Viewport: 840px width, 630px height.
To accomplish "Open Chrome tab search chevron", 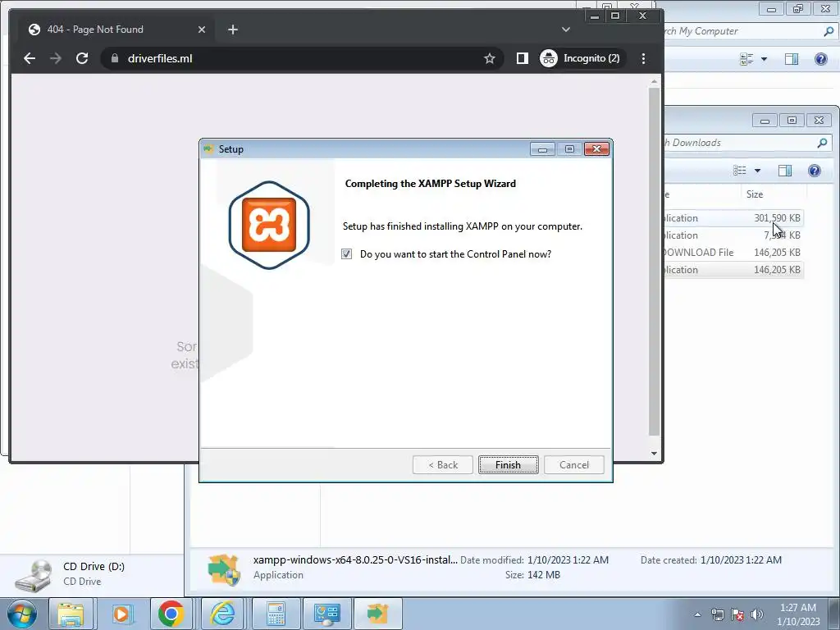I will [566, 30].
